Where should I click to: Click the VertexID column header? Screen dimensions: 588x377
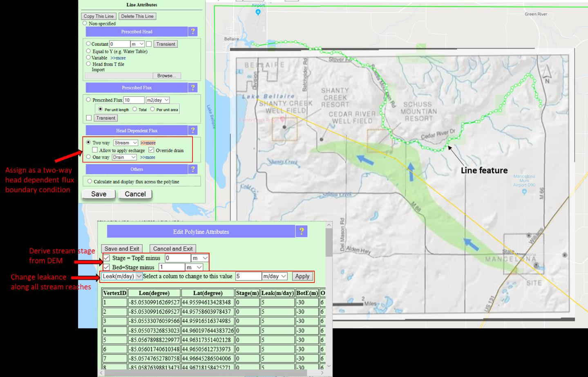click(x=115, y=293)
